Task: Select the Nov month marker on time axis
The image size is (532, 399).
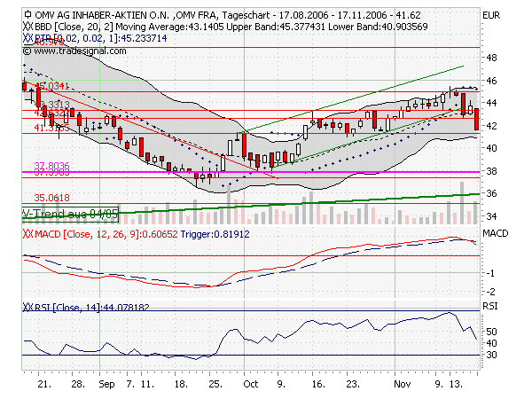Action: coord(403,384)
